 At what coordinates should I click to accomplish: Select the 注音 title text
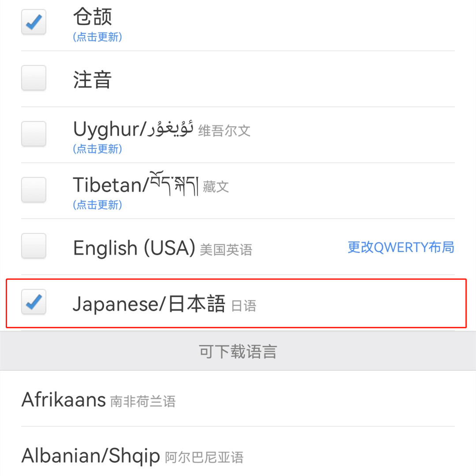point(93,79)
